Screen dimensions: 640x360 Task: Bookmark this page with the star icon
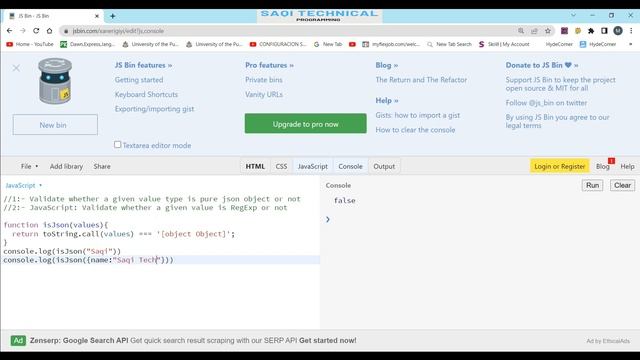click(x=548, y=31)
